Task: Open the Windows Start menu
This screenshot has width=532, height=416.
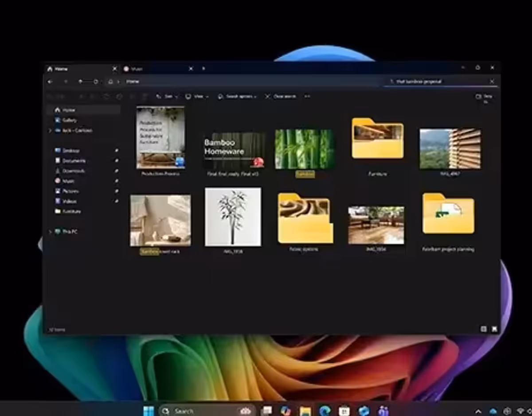Action: 149,411
